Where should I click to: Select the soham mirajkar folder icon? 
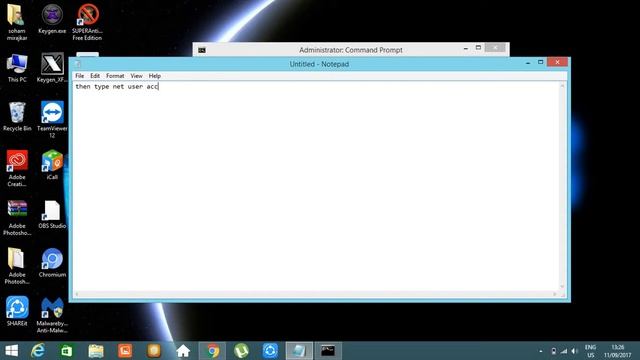coord(17,22)
